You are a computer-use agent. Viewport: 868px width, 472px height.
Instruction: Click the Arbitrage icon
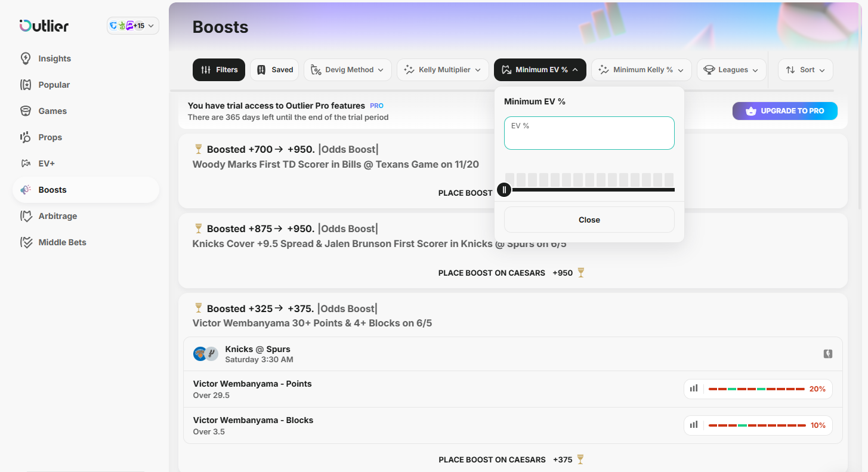pyautogui.click(x=26, y=216)
